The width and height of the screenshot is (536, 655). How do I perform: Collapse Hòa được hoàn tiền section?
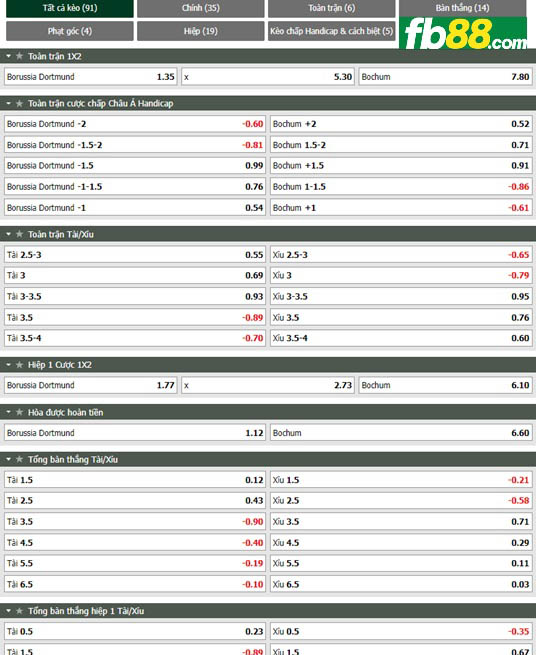(x=8, y=412)
